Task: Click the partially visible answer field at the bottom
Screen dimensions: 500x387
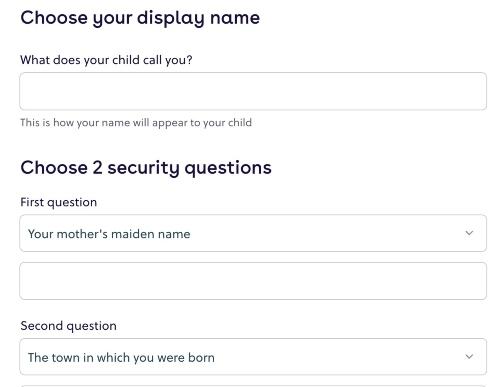Action: pos(253,386)
